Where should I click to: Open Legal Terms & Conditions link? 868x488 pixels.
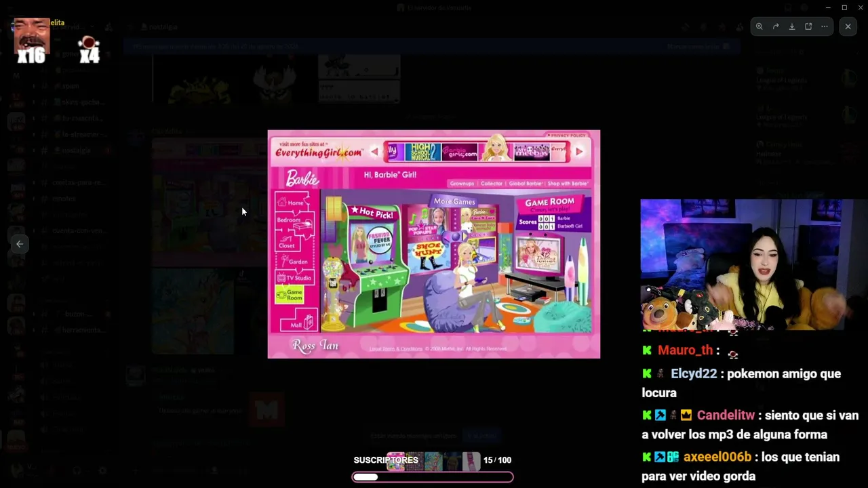395,349
